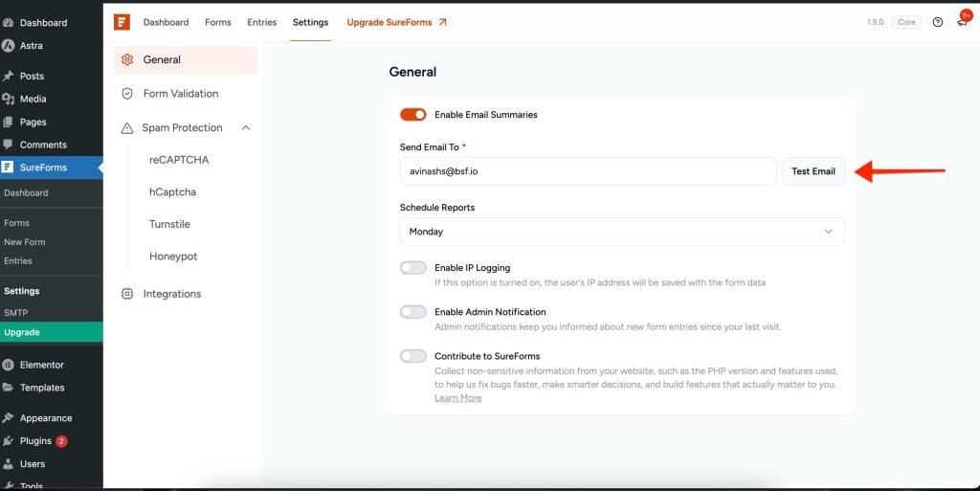Click the Test Email button
This screenshot has height=491, width=980.
pyautogui.click(x=813, y=171)
